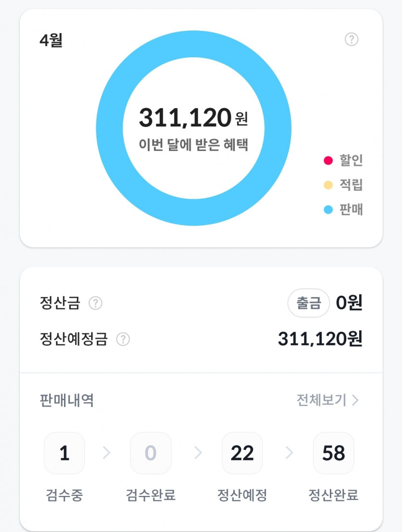Expand sales list via 전체보기 chevron
Viewport: 402px width, 532px height.
[355, 400]
